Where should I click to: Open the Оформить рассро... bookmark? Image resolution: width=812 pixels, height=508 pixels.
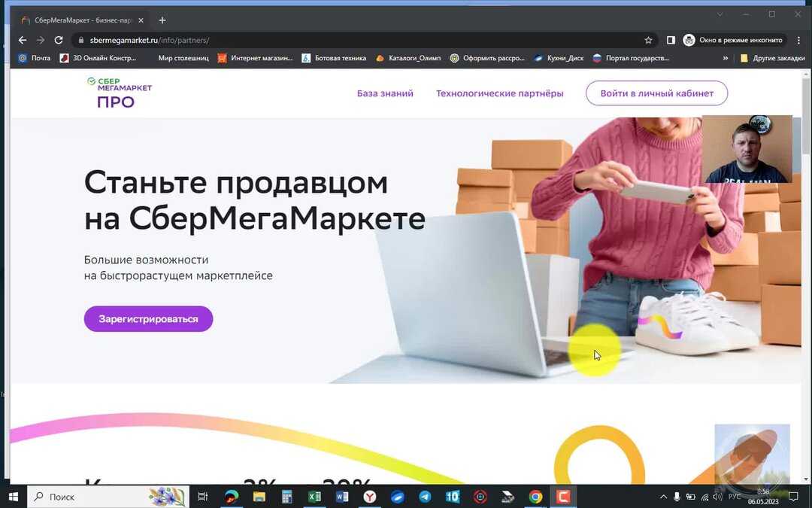[x=487, y=58]
